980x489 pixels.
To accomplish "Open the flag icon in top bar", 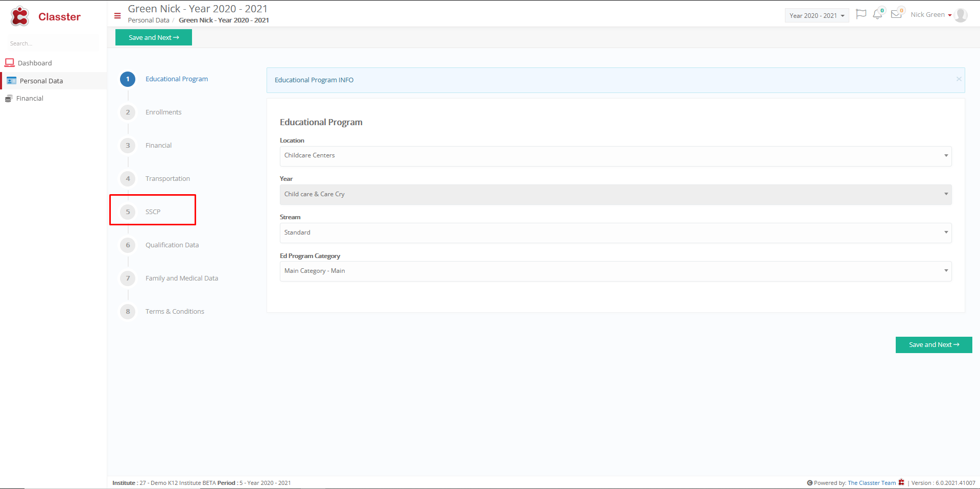I will (861, 14).
